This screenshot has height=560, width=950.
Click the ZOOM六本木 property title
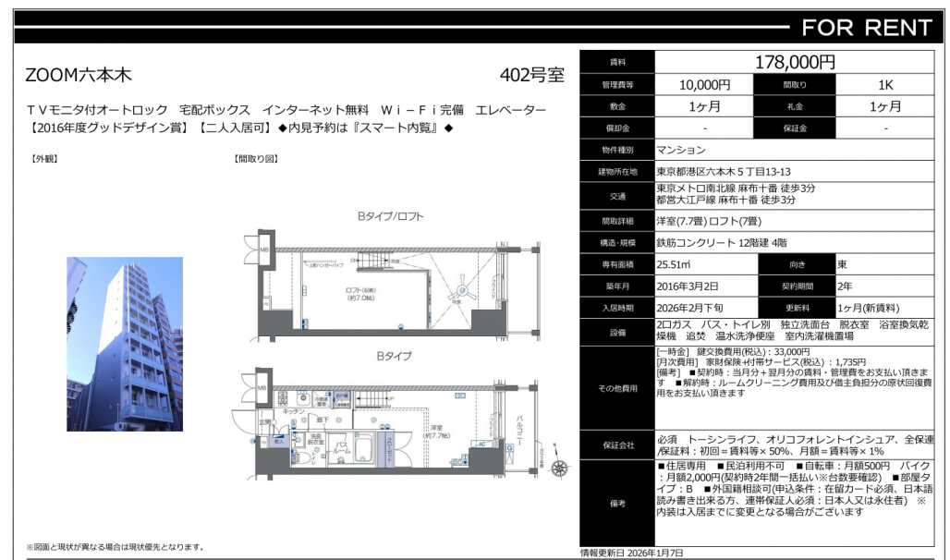click(79, 76)
